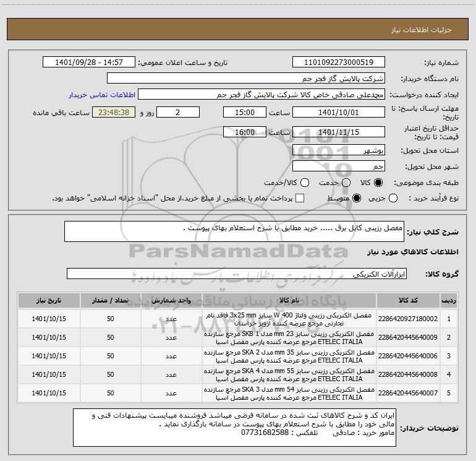Click need date 1401/10/15 in row 1
This screenshot has width=476, height=461.
coord(49,319)
